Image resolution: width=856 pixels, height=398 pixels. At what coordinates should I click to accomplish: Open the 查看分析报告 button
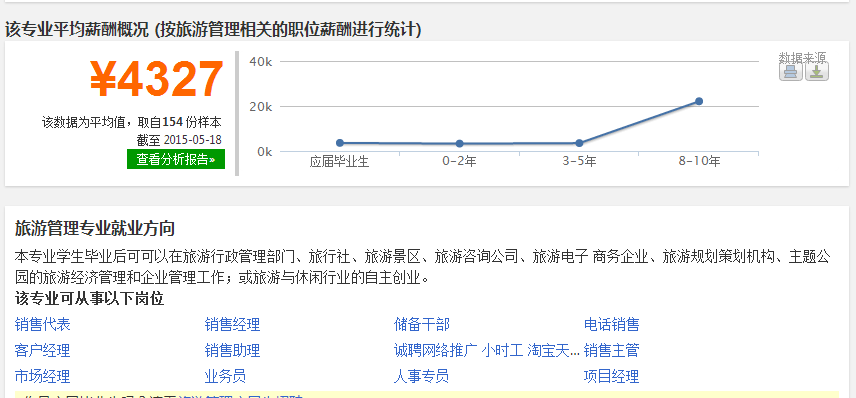[x=176, y=159]
